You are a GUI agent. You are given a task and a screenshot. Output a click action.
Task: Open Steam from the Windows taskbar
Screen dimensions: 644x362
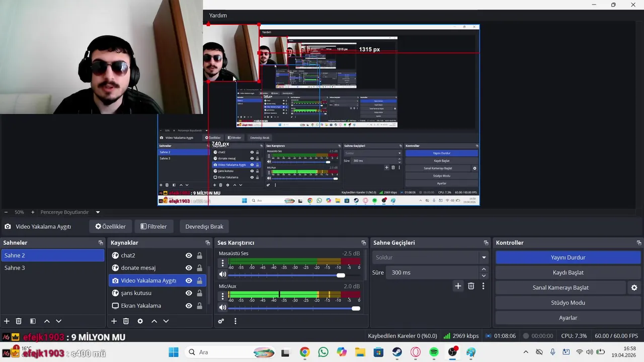(x=397, y=352)
